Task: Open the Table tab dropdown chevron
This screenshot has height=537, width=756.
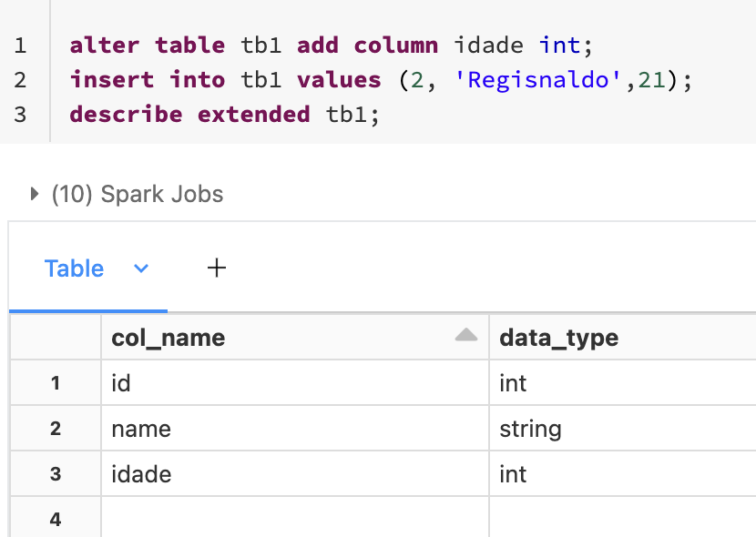Action: coord(141,268)
